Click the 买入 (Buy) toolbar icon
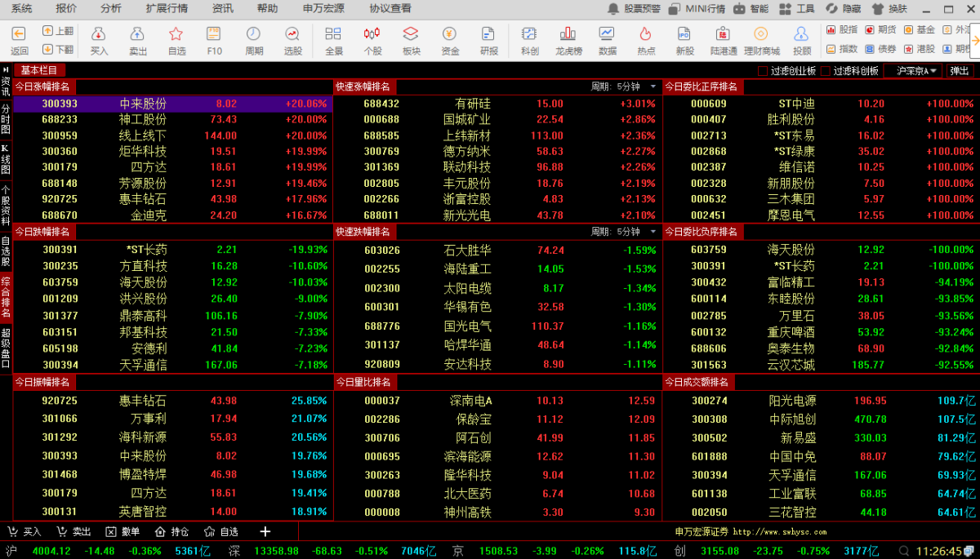Image resolution: width=980 pixels, height=559 pixels. point(99,34)
